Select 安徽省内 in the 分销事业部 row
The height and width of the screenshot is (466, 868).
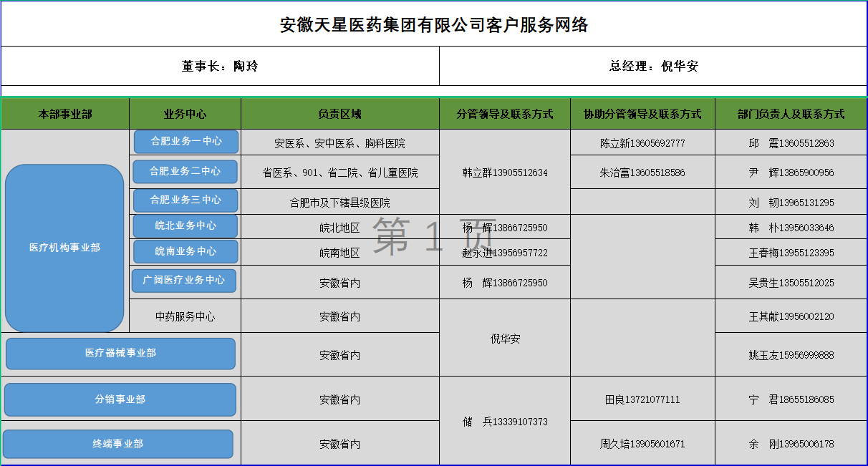340,399
